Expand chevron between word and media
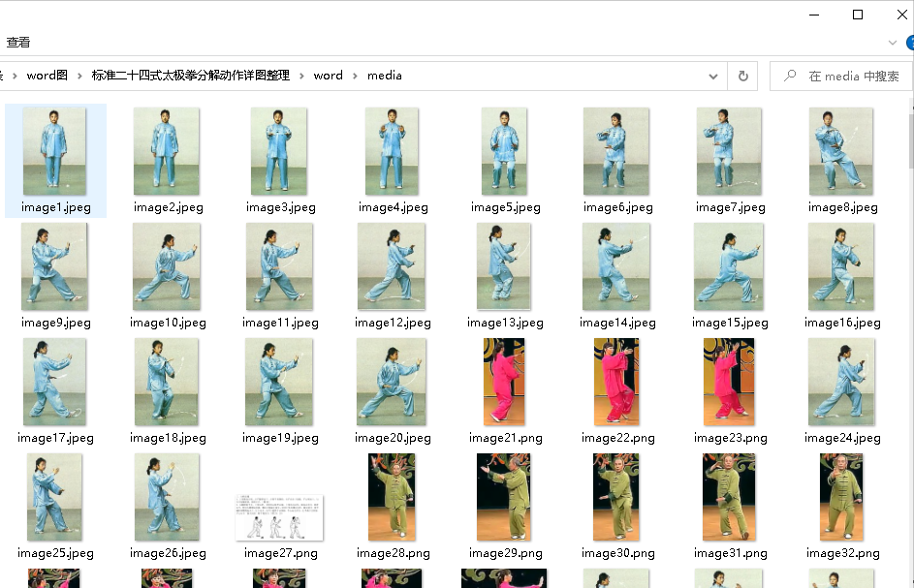 click(355, 76)
